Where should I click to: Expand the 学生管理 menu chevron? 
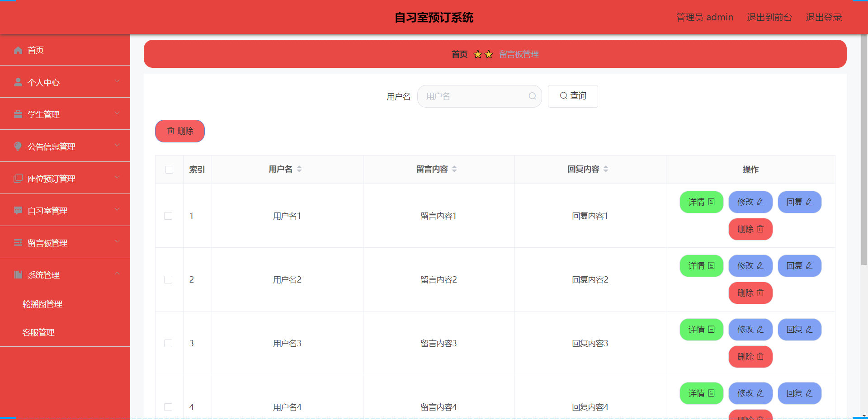[x=117, y=113]
